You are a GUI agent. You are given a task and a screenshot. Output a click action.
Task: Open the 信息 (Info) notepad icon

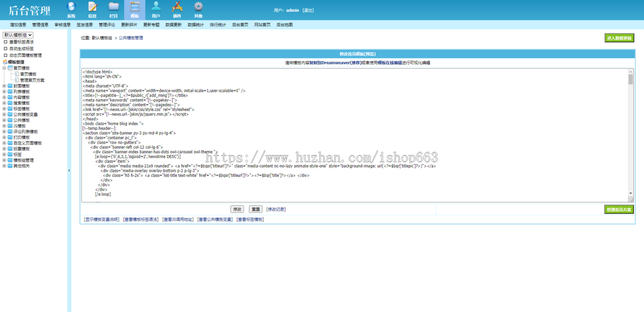click(92, 8)
